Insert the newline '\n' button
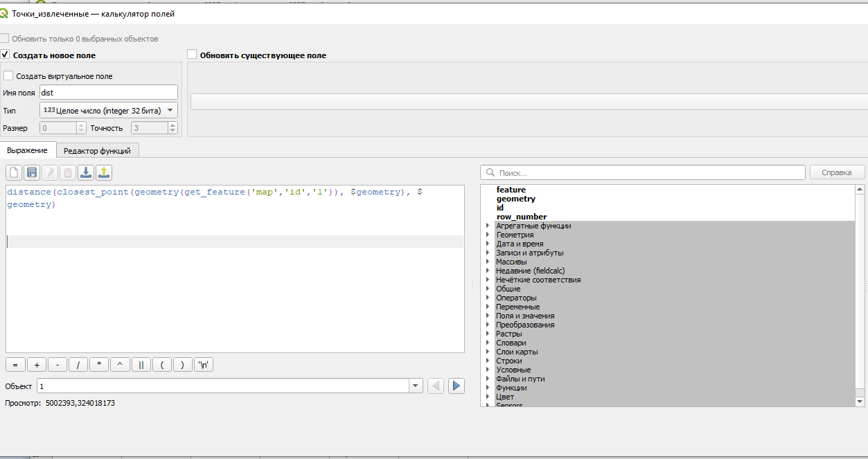The height and width of the screenshot is (459, 868). tap(204, 365)
